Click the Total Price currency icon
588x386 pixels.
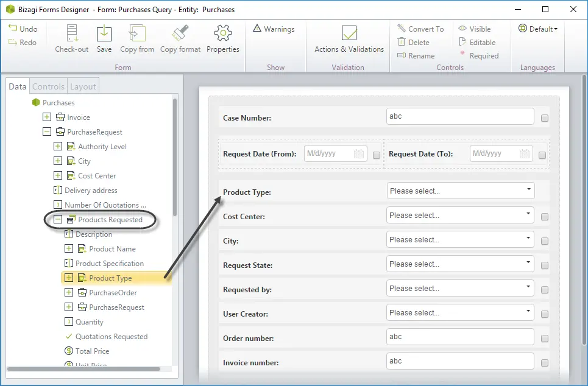point(69,351)
